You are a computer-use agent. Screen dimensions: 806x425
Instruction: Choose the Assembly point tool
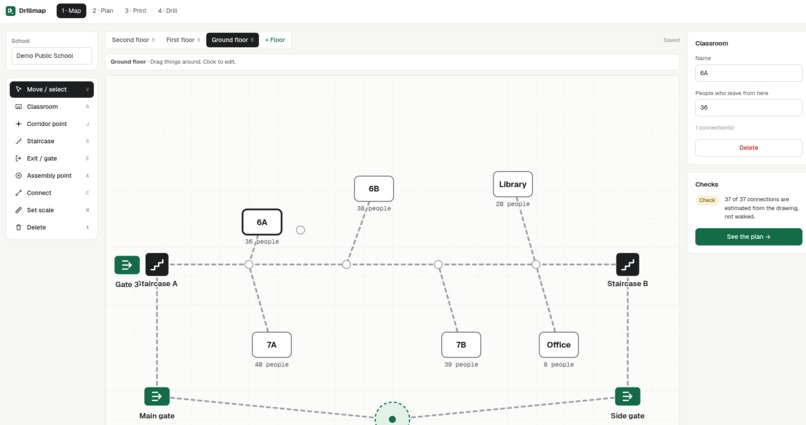(51, 175)
